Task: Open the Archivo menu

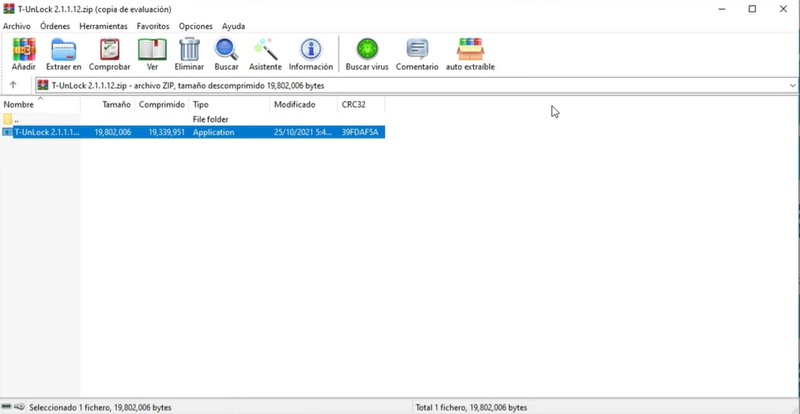Action: (17, 26)
